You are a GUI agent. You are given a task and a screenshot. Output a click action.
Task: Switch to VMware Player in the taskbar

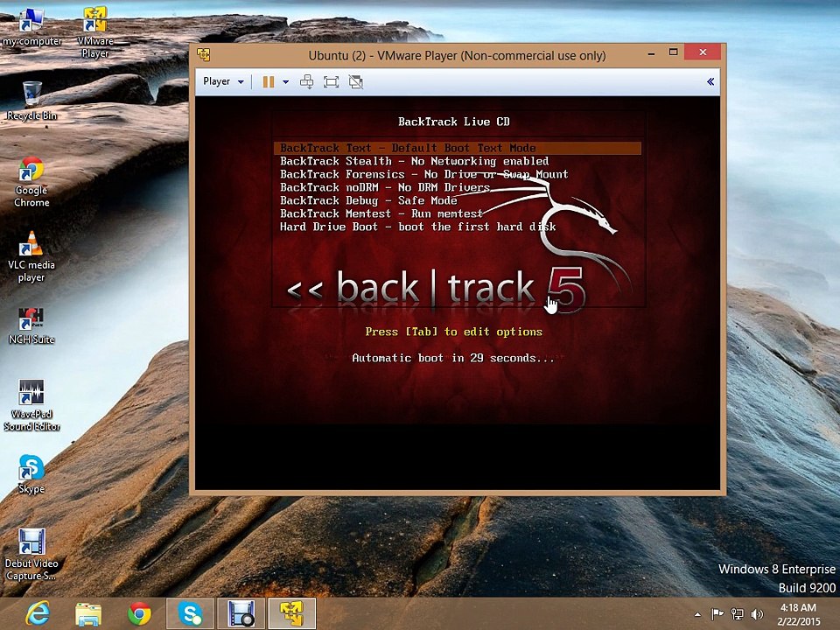pos(292,614)
